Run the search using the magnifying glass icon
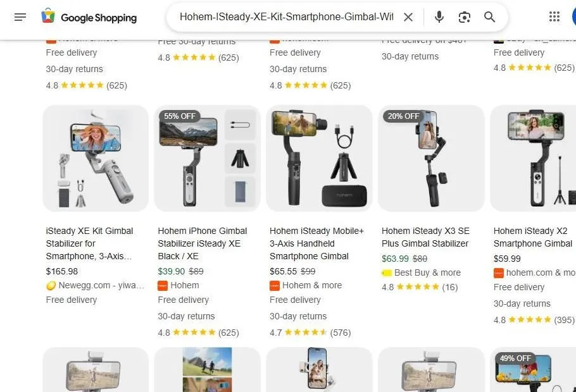This screenshot has width=576, height=392. (489, 17)
